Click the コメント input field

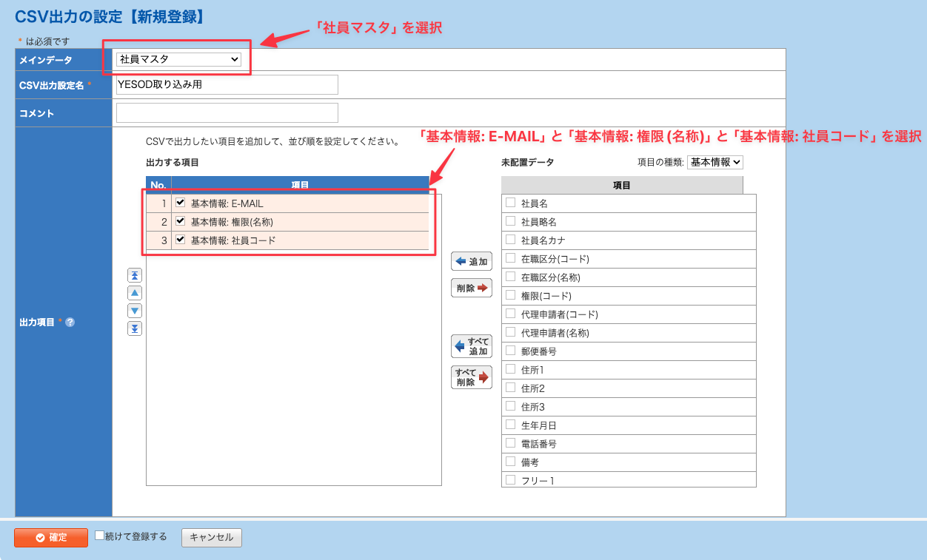[x=227, y=112]
